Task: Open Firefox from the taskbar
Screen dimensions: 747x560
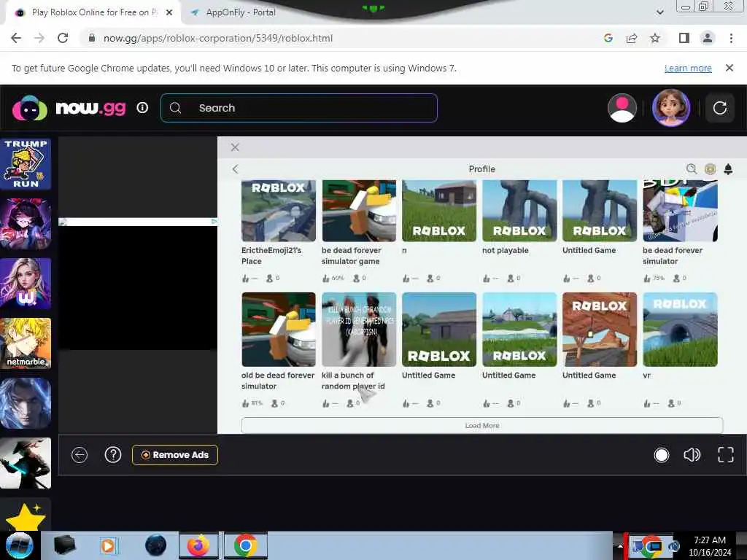Action: 198,545
